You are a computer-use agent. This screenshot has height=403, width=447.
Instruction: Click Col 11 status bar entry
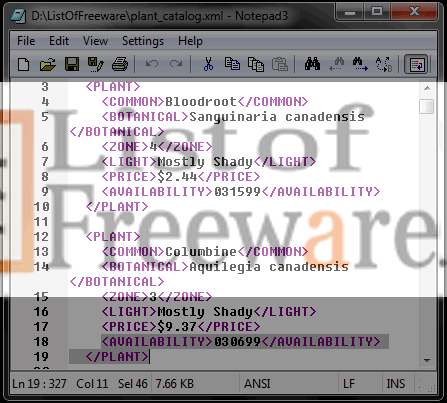coord(92,384)
